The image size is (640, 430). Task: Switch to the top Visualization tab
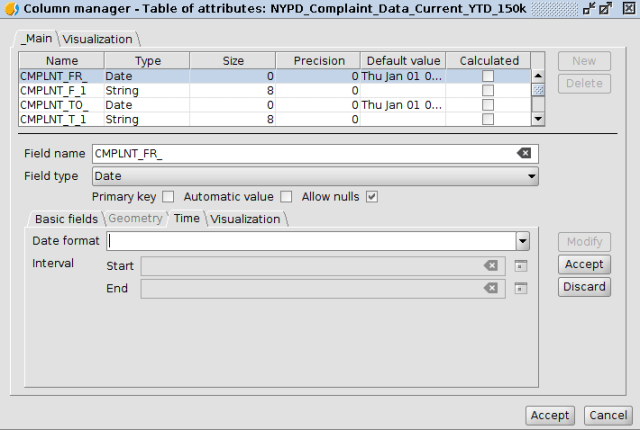tap(98, 39)
